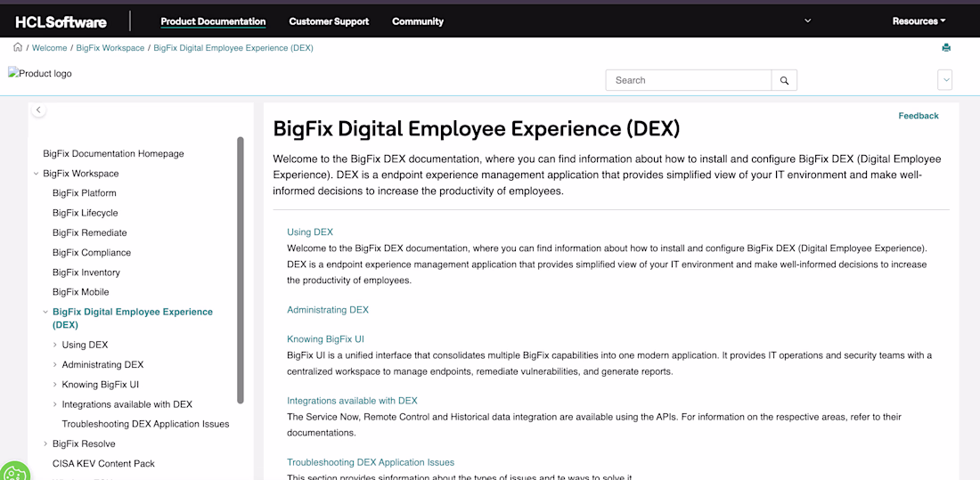Open Integrations available with DEX content link
This screenshot has width=980, height=480.
(352, 401)
